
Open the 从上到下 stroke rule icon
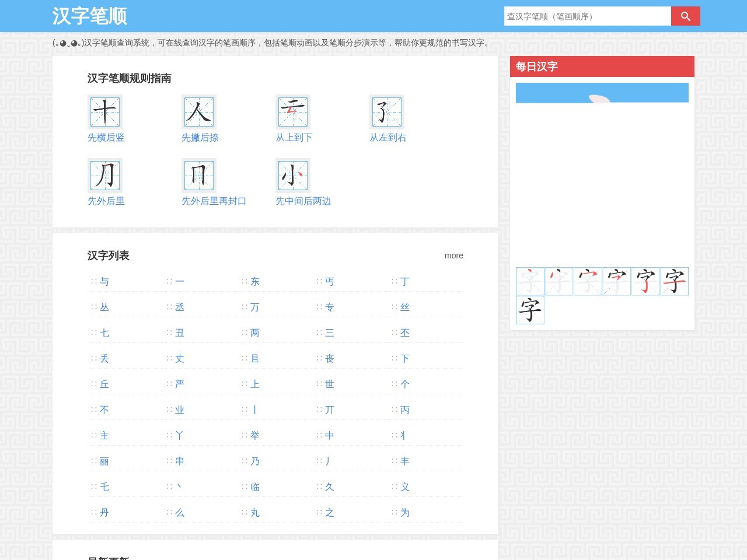(293, 111)
